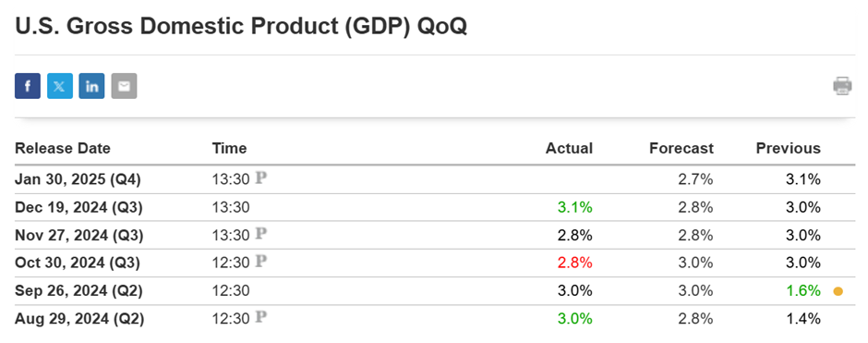Select the Release Date column header
This screenshot has width=868, height=343.
click(x=63, y=149)
